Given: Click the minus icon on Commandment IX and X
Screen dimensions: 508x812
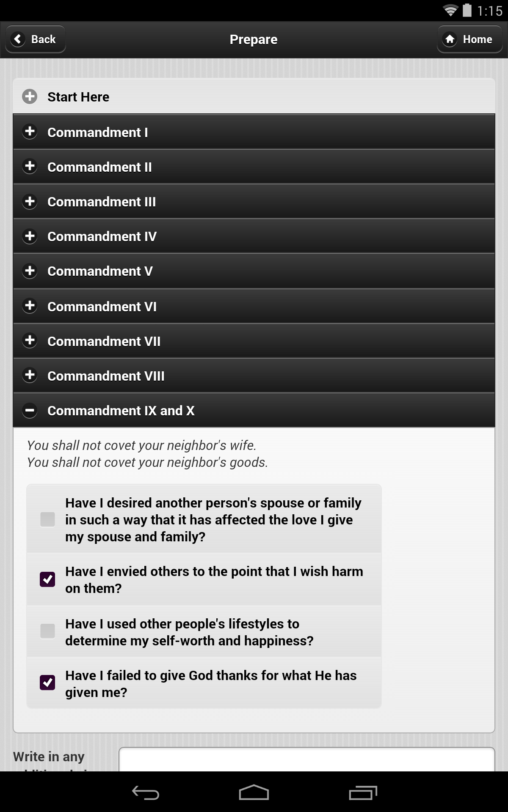Looking at the screenshot, I should tap(30, 410).
